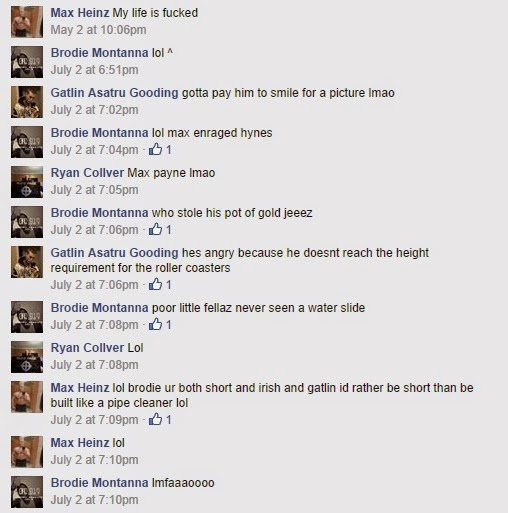The height and width of the screenshot is (513, 508).
Task: Click timestamp 'July 2 at 7:05pm'
Action: pos(94,190)
